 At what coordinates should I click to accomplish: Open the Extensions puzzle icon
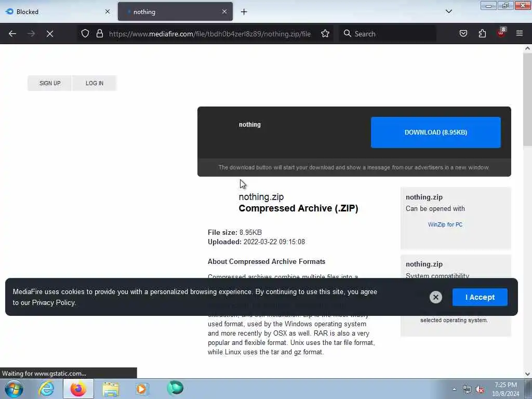(x=482, y=34)
